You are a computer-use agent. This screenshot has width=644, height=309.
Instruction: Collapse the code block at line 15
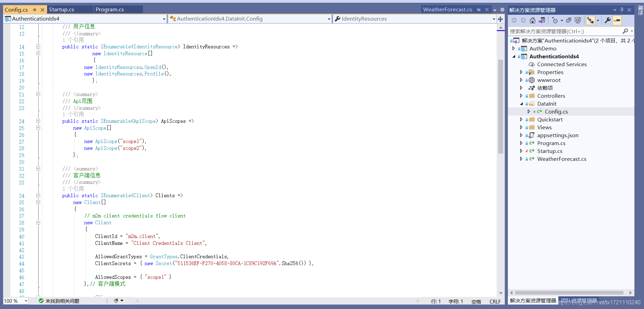tap(38, 54)
